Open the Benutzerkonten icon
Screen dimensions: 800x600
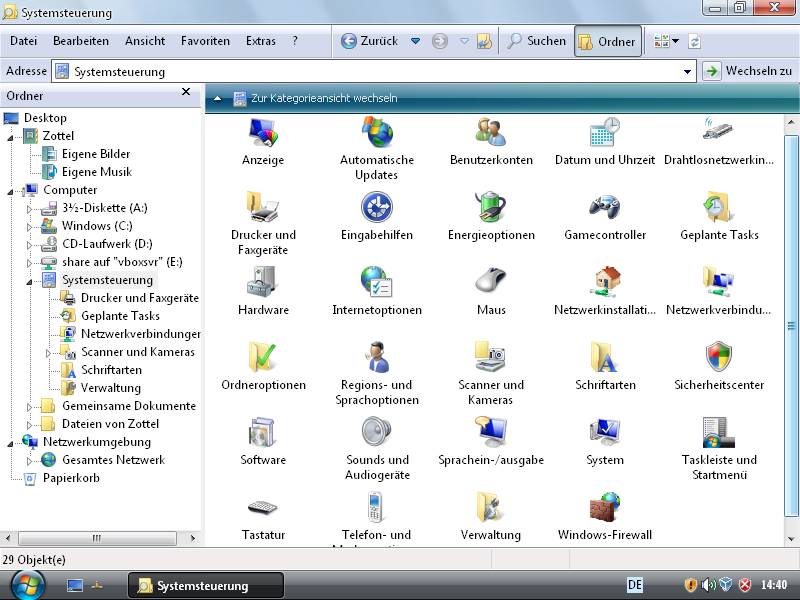[x=490, y=132]
